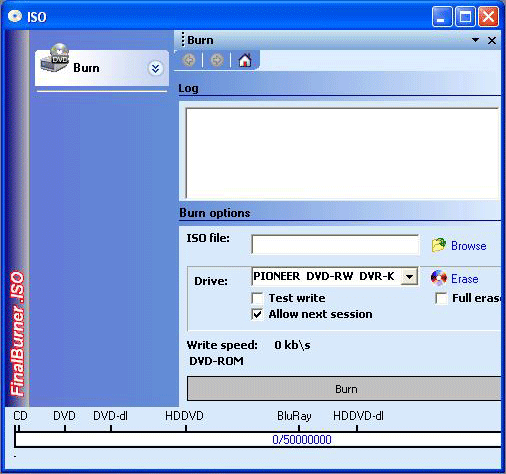The image size is (506, 474).
Task: Click the HDDVD capacity marker
Action: pyautogui.click(x=184, y=416)
